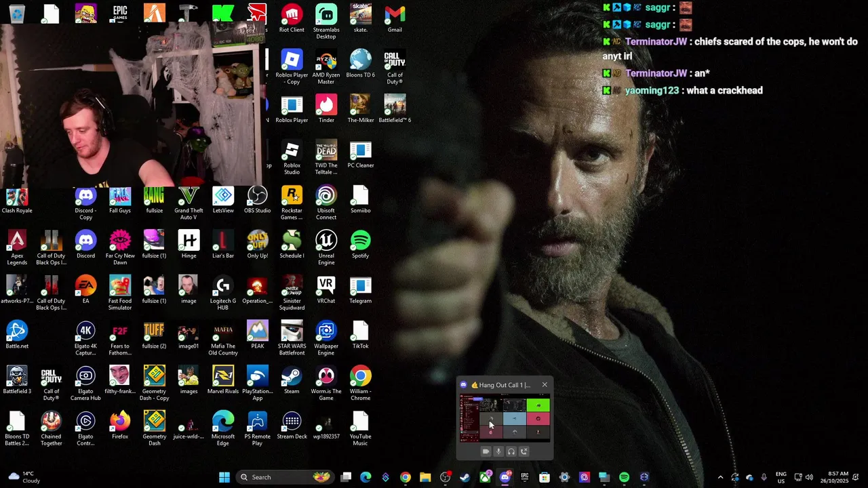Select Battlefield 6 desktop icon
The width and height of the screenshot is (868, 488).
point(395,108)
